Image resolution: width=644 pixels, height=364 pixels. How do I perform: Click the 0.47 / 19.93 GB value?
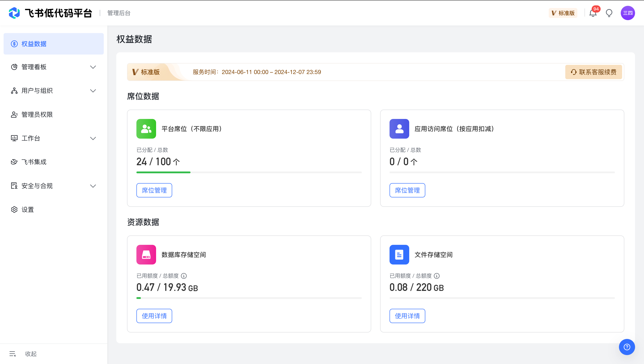[167, 287]
